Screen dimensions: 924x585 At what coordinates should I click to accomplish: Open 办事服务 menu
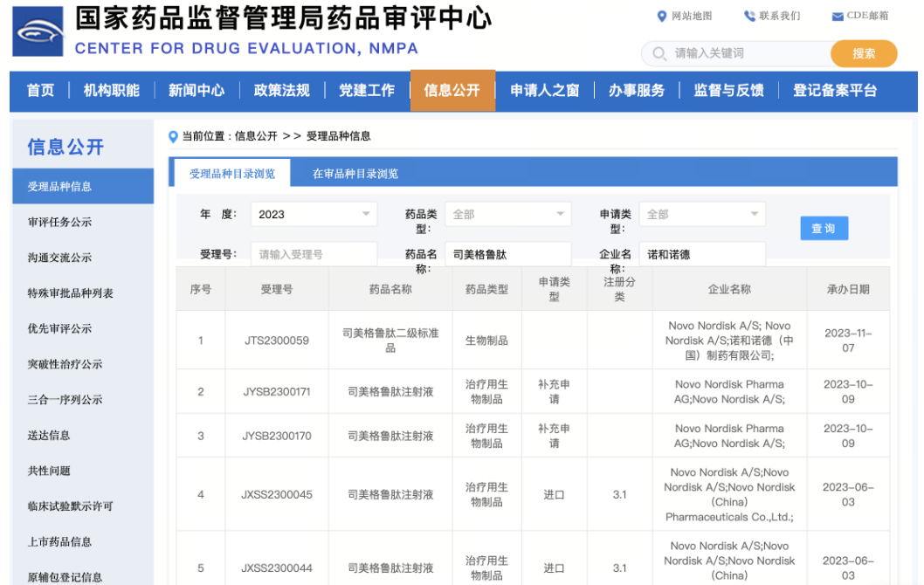[x=637, y=90]
